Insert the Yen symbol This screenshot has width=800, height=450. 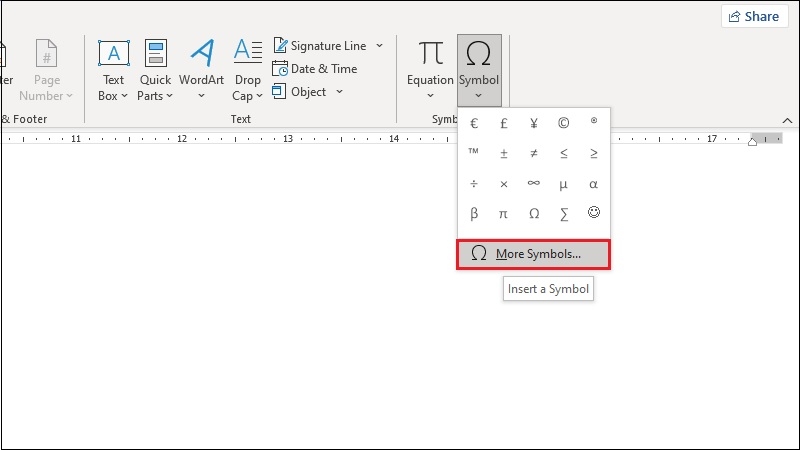point(534,123)
